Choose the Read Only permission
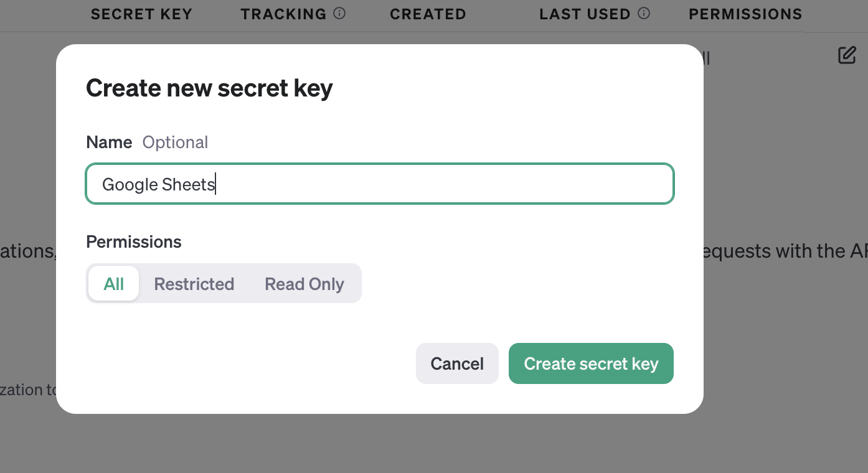 (304, 284)
